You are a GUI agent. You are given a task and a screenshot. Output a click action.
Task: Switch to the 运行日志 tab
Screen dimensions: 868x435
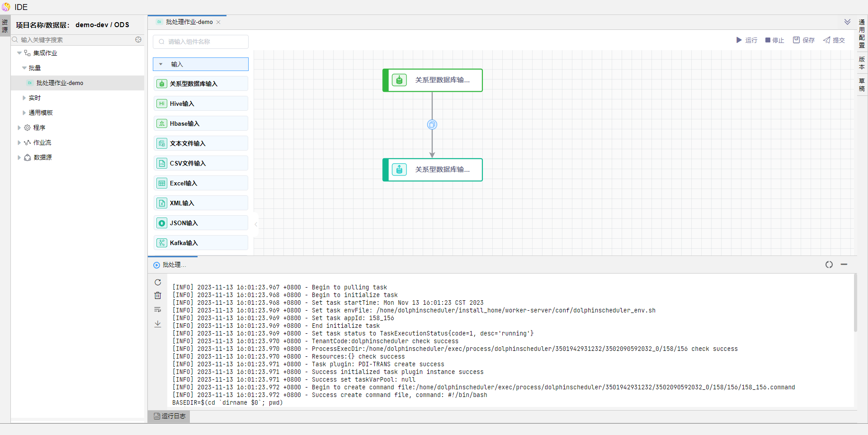coord(169,416)
